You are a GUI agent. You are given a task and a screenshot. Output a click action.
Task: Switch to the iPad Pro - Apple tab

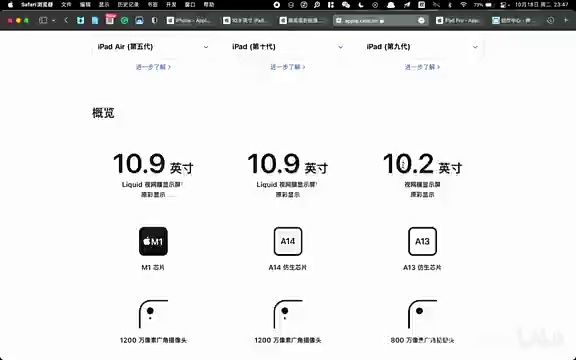[x=459, y=21]
